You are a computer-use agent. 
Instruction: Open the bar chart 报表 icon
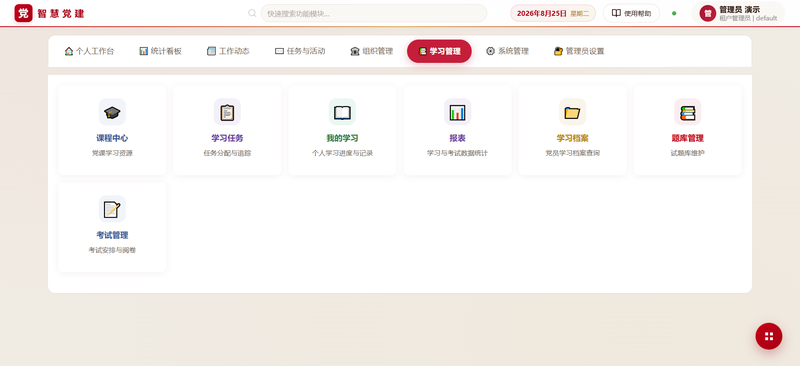pos(458,112)
